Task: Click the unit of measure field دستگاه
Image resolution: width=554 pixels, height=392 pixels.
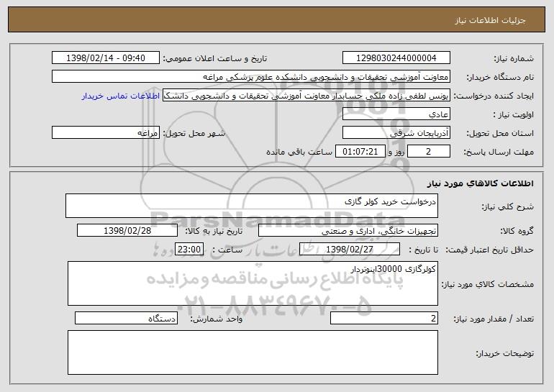Action: pos(126,318)
